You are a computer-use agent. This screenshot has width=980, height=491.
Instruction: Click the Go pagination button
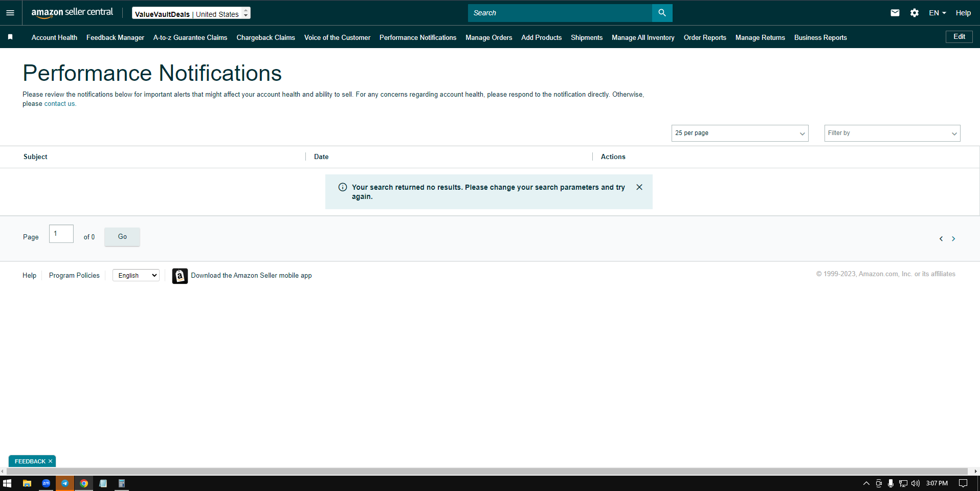pos(122,237)
